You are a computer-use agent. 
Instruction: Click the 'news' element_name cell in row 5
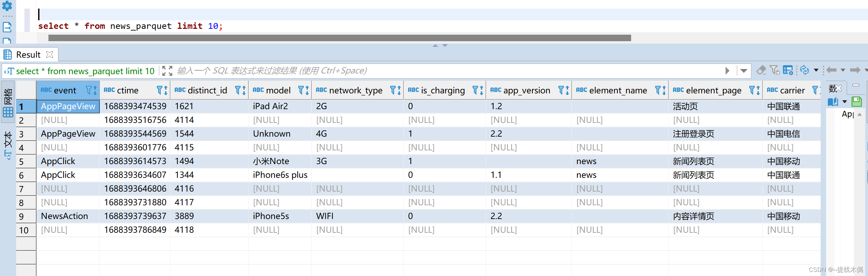pyautogui.click(x=620, y=161)
